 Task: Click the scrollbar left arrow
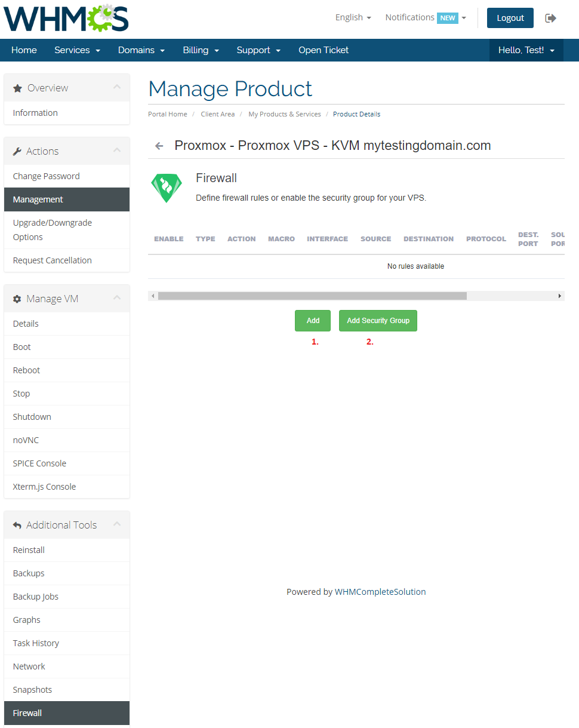(153, 296)
